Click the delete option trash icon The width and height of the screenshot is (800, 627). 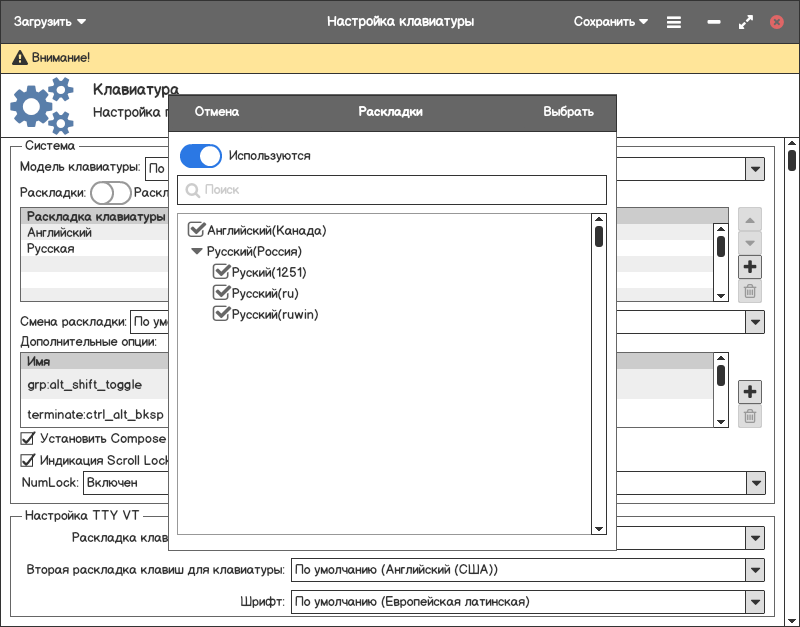coord(750,416)
